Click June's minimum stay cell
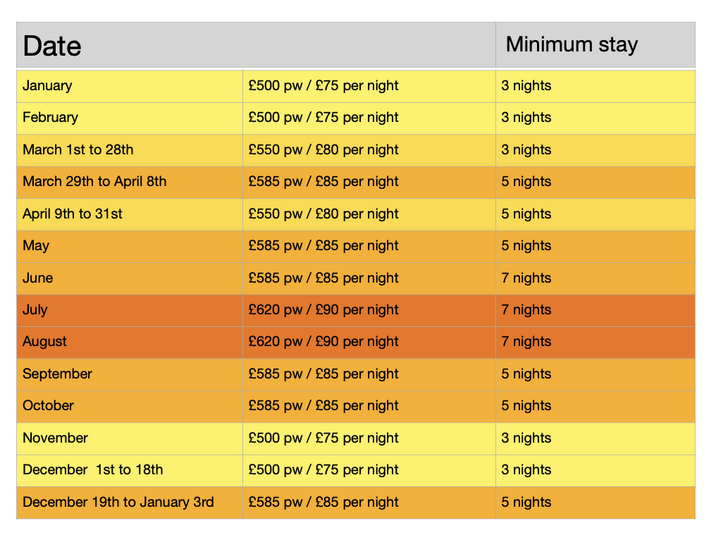 coord(526,278)
